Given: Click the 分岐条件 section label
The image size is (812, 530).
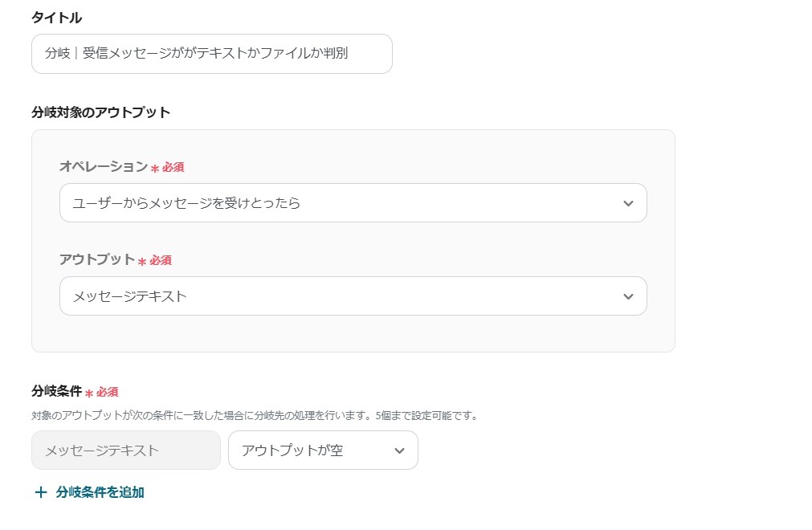Looking at the screenshot, I should [x=56, y=391].
